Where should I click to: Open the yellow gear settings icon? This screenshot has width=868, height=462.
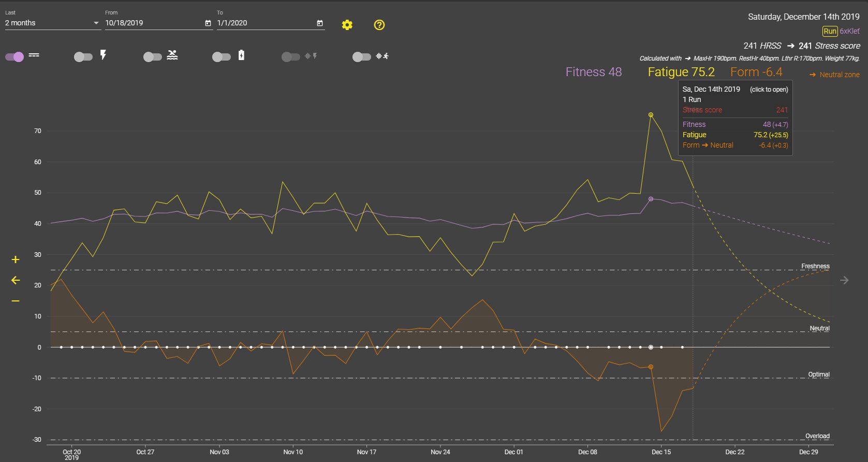tap(347, 25)
